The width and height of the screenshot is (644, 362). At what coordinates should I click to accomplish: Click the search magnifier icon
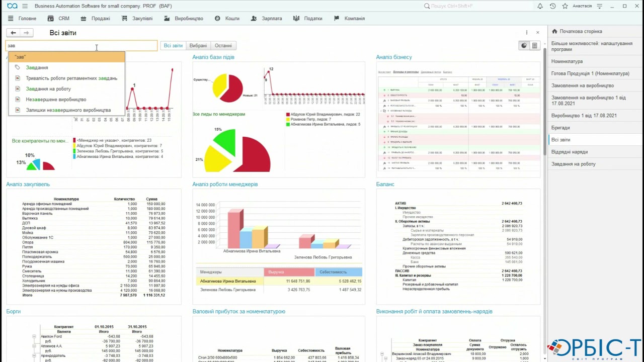[x=427, y=6]
